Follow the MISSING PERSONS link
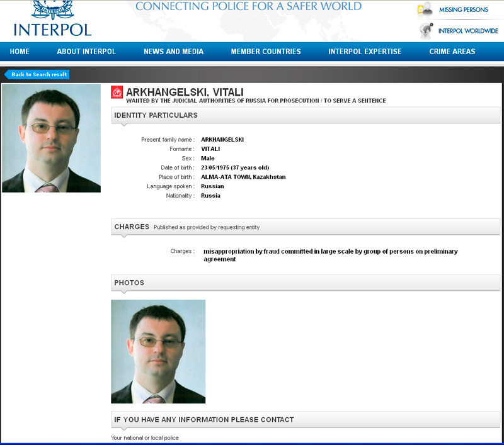This screenshot has width=504, height=445. click(464, 9)
